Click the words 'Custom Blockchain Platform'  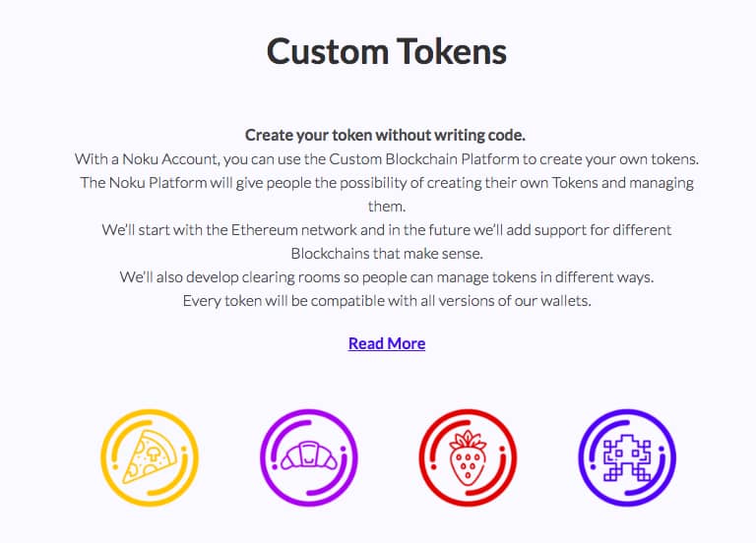425,159
